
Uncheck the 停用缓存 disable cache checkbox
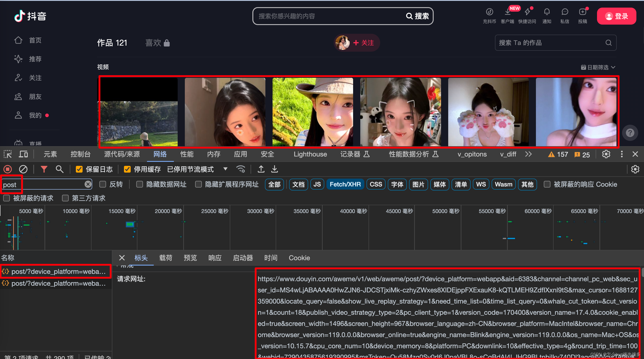pyautogui.click(x=127, y=169)
